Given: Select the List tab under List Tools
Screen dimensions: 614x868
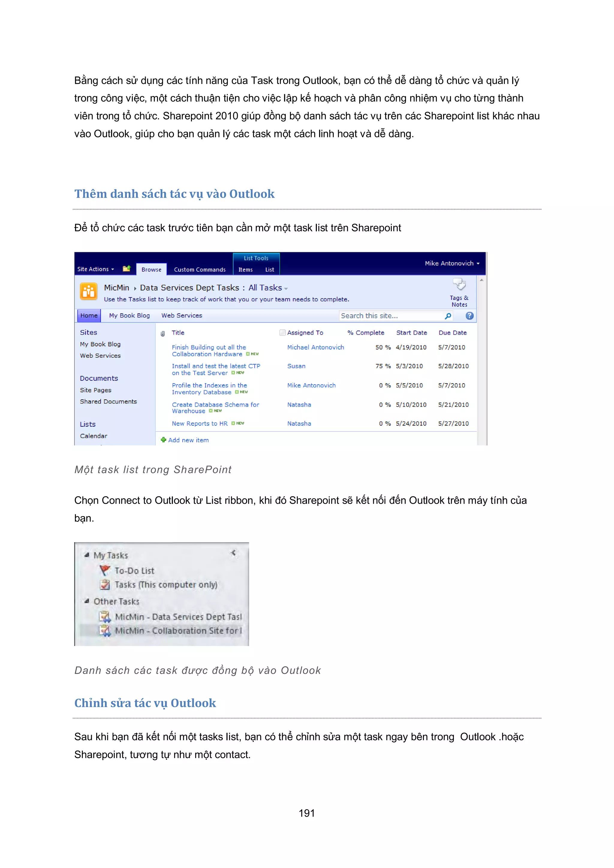Looking at the screenshot, I should pyautogui.click(x=270, y=270).
